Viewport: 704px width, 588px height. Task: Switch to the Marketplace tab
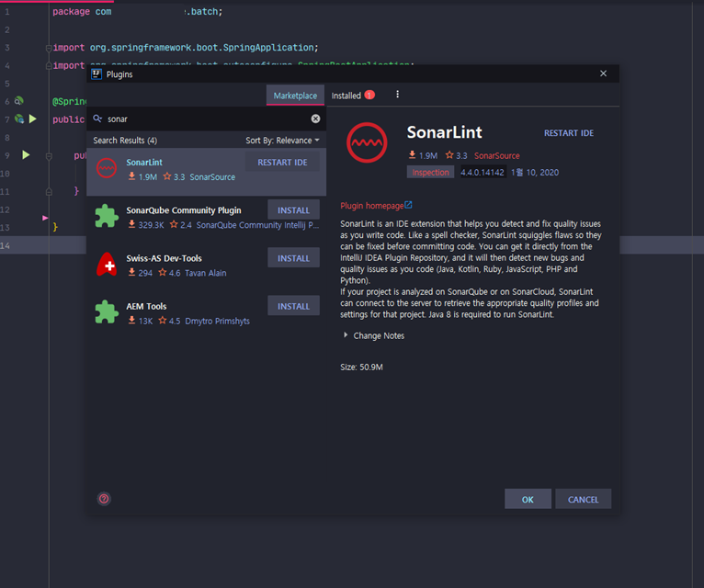295,96
